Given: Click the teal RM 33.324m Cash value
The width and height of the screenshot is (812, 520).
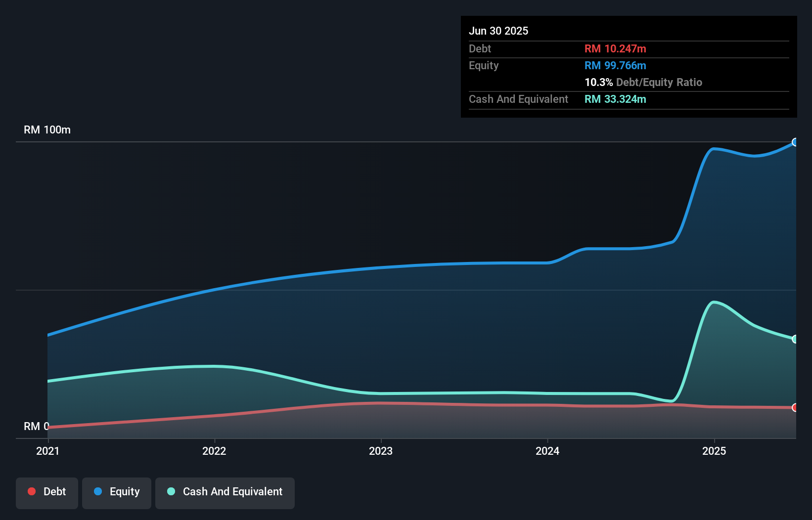Looking at the screenshot, I should 616,99.
